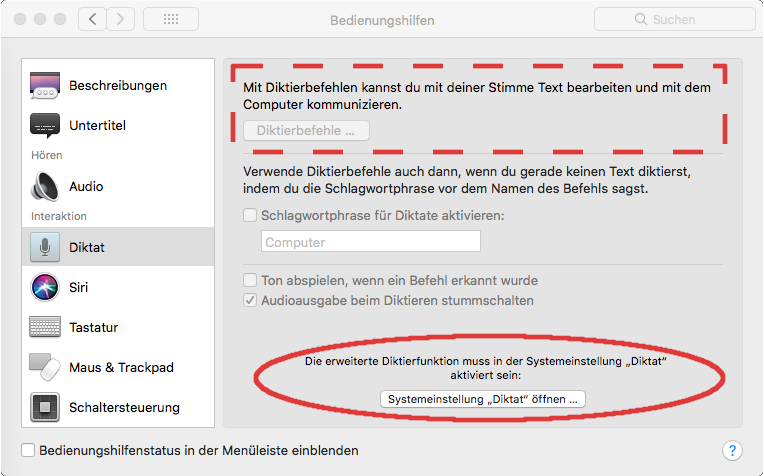Show all preferences grid button
This screenshot has height=476, width=764.
pyautogui.click(x=171, y=19)
